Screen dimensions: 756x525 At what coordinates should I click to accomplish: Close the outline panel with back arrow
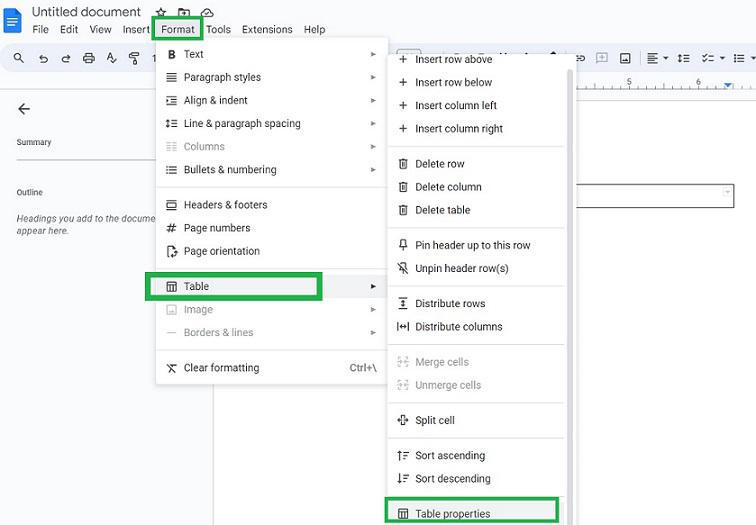click(24, 109)
